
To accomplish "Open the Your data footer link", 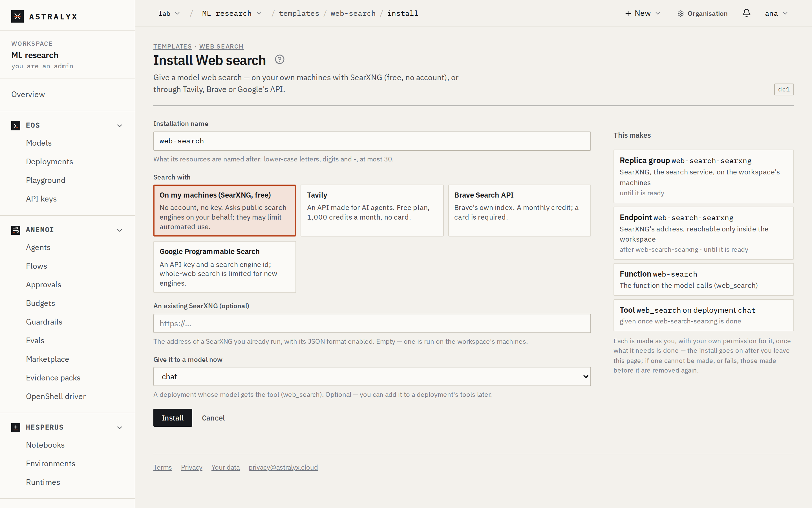I will (x=226, y=467).
